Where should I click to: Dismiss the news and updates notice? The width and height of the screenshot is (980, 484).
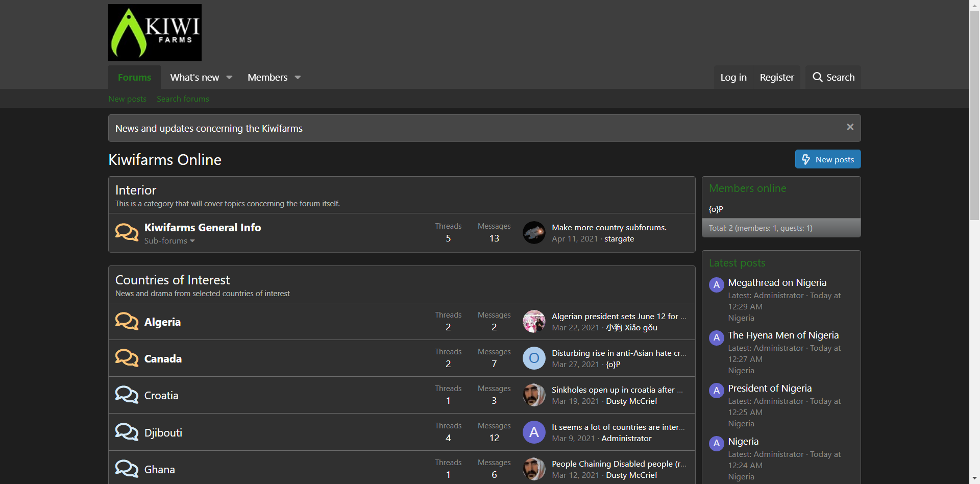click(850, 127)
